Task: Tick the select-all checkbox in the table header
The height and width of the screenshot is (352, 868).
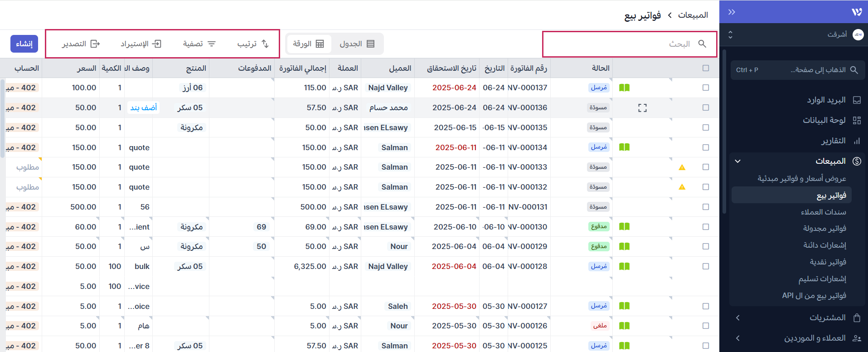Action: pos(706,68)
